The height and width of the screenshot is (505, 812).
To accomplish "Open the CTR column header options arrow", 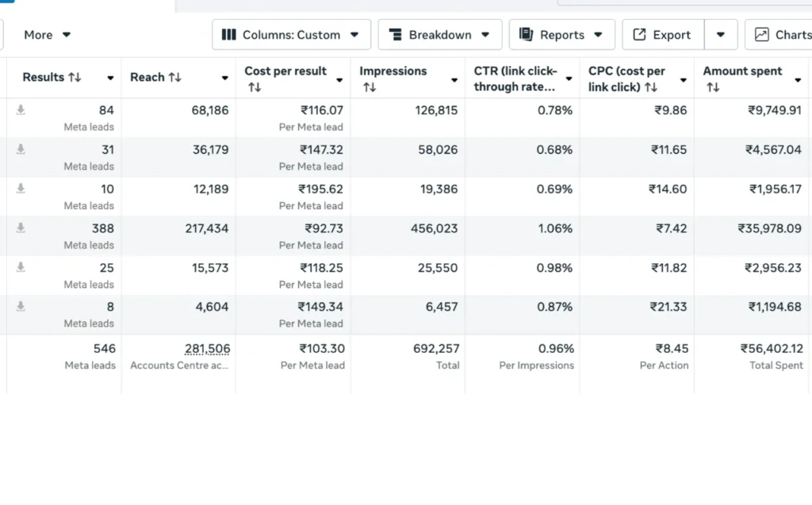I will (x=569, y=79).
